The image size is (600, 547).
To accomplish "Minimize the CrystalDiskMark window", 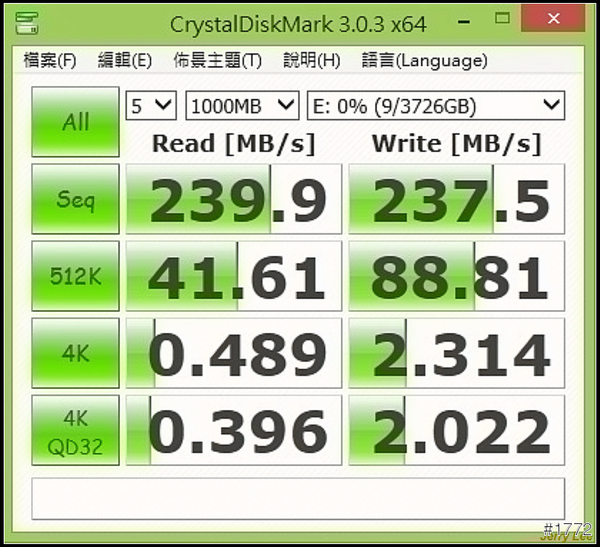I will [464, 21].
